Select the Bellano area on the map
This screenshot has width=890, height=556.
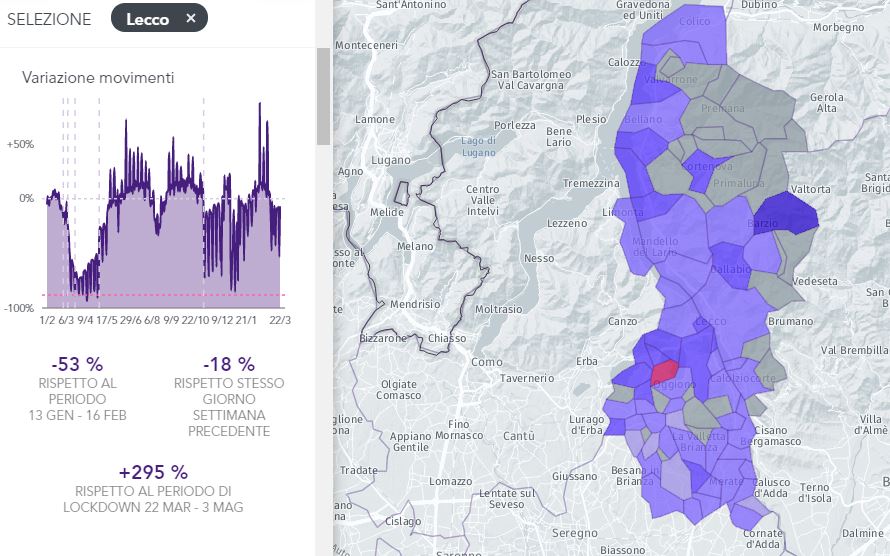tap(642, 120)
